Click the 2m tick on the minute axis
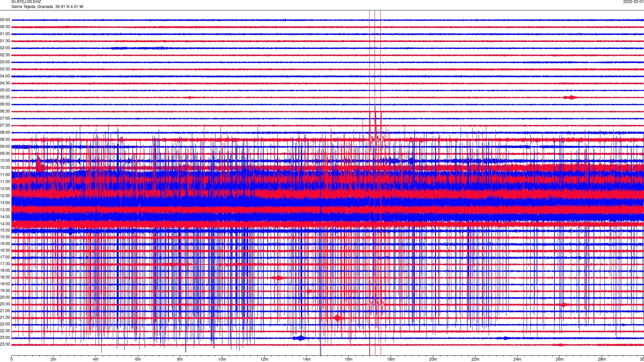The height and width of the screenshot is (362, 644). [x=54, y=359]
